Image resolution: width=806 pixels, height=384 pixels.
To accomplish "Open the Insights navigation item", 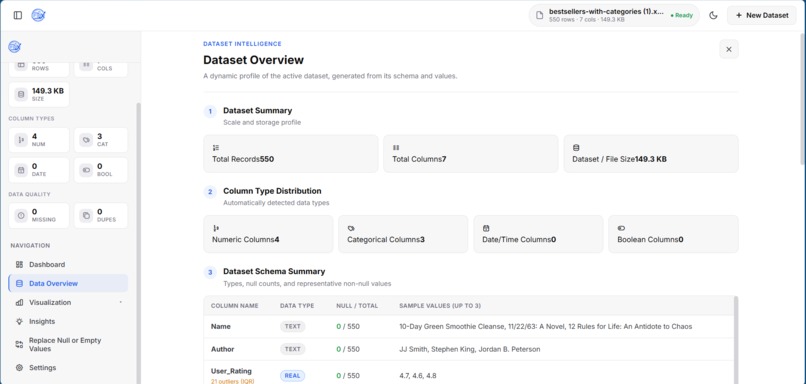I will pos(68,321).
